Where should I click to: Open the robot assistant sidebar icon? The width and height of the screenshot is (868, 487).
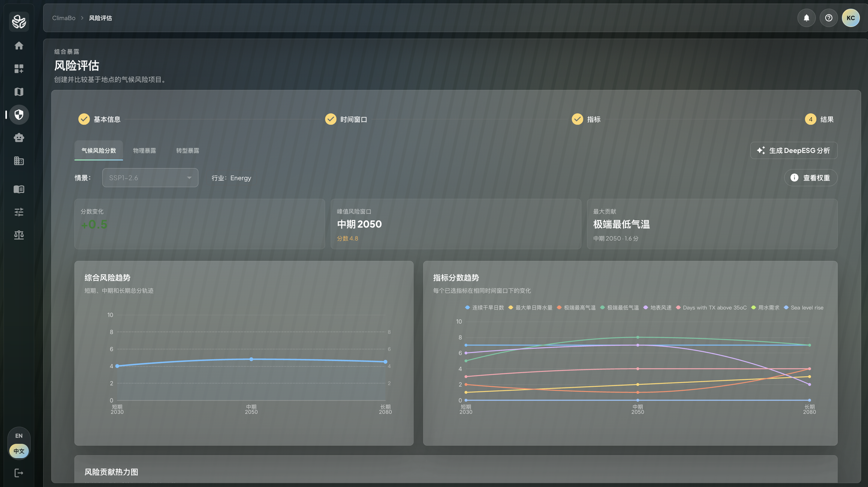[x=19, y=138]
